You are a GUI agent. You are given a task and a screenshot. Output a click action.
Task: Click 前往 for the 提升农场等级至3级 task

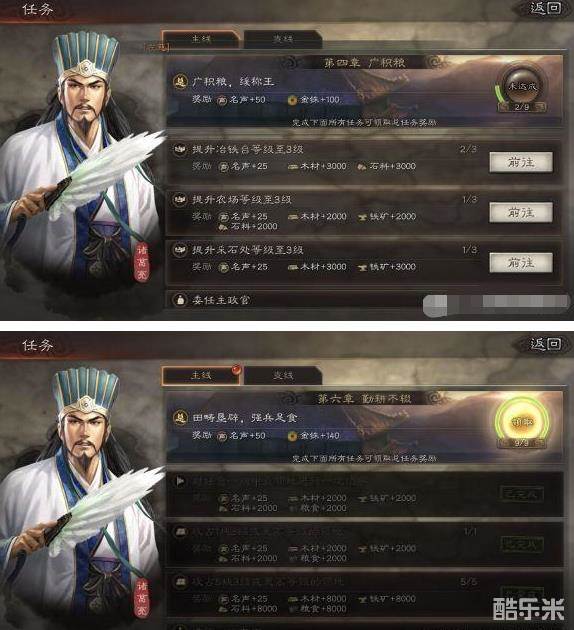coord(521,212)
